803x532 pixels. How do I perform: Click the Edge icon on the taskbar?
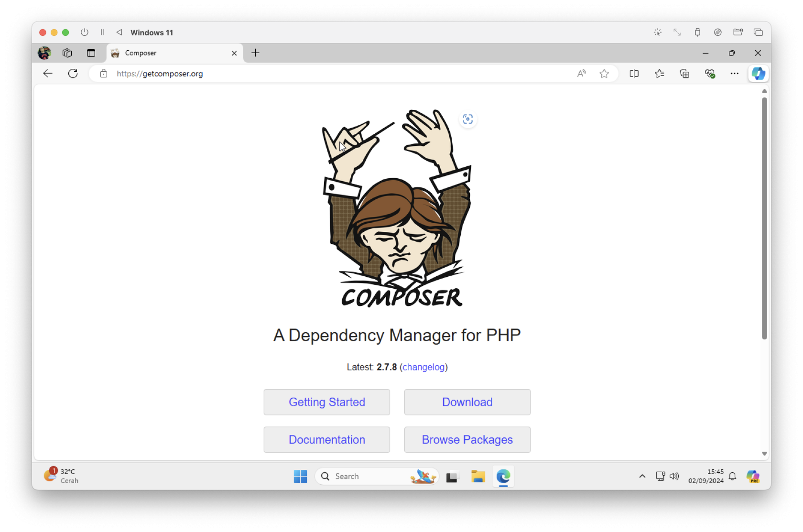(503, 477)
